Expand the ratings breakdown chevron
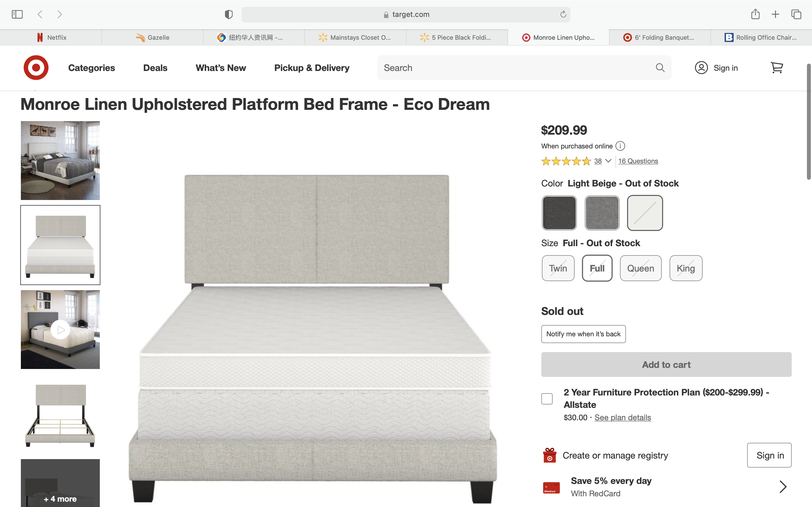Screen dimensions: 812x507 click(x=608, y=161)
